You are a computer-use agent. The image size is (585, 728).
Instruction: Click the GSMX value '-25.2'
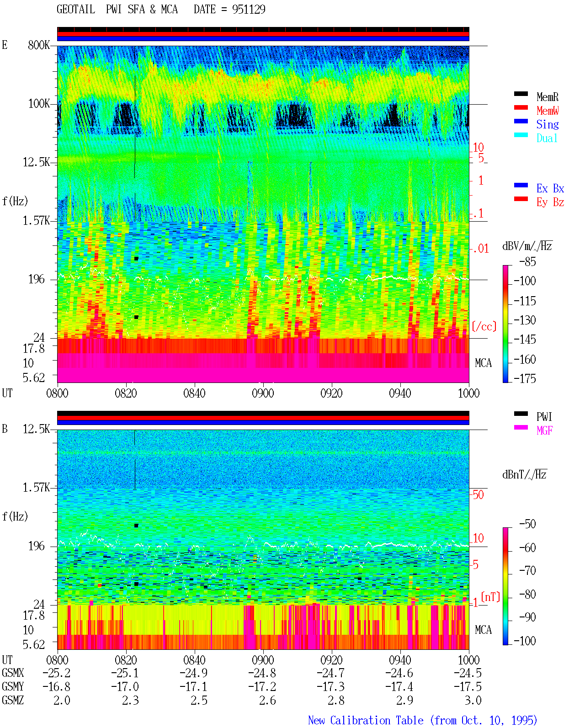point(57,673)
